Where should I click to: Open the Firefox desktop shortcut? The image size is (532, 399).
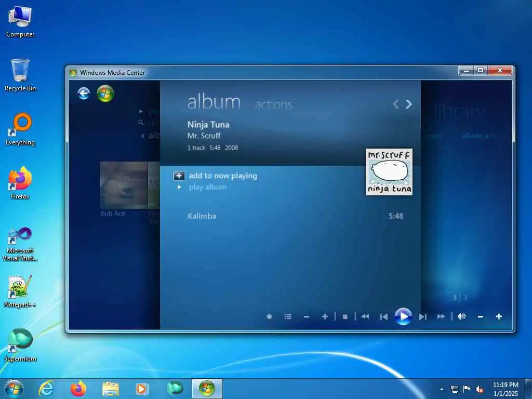pos(20,183)
